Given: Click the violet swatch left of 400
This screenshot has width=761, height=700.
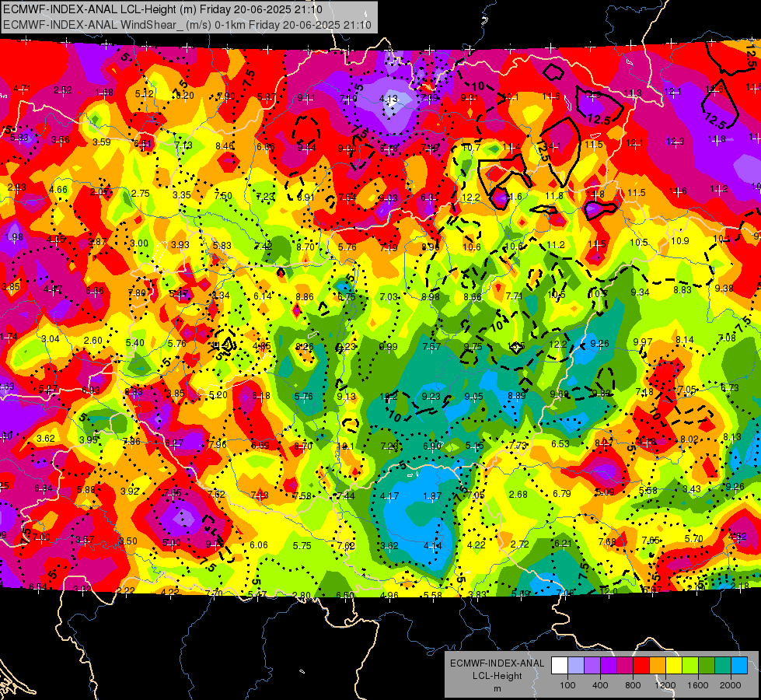Looking at the screenshot, I should pos(592,666).
